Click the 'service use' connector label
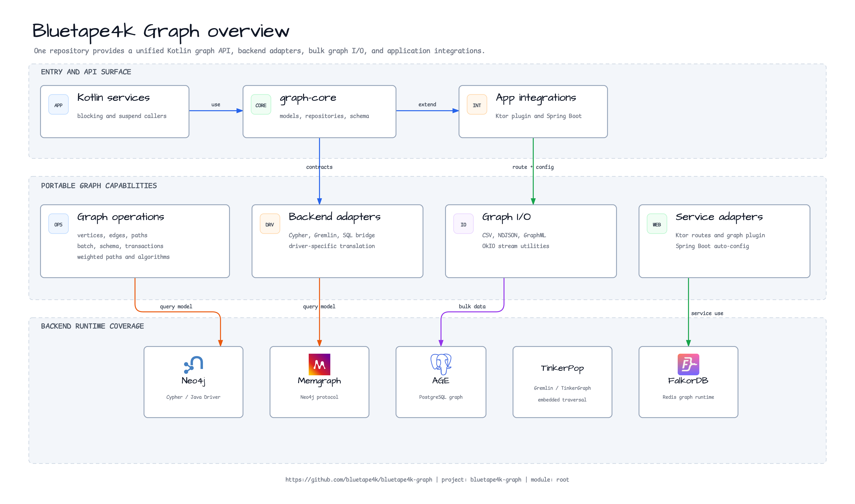855x504 pixels. pyautogui.click(x=707, y=313)
